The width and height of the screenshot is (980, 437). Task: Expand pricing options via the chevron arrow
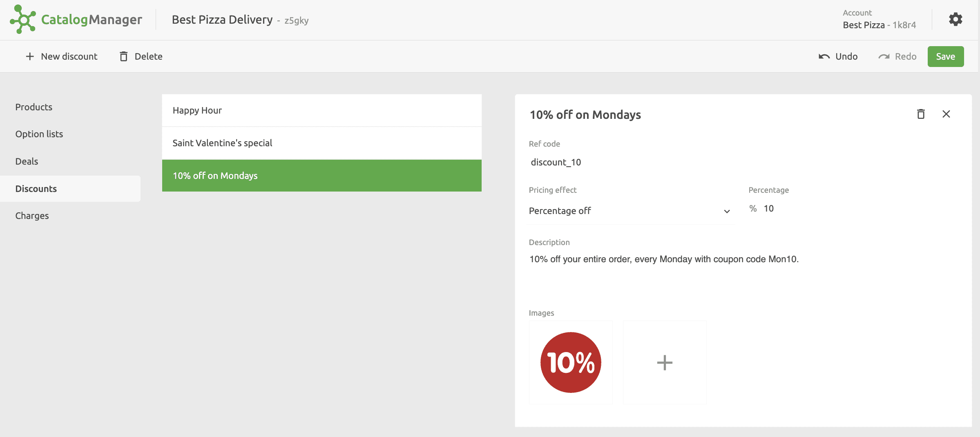pos(727,212)
